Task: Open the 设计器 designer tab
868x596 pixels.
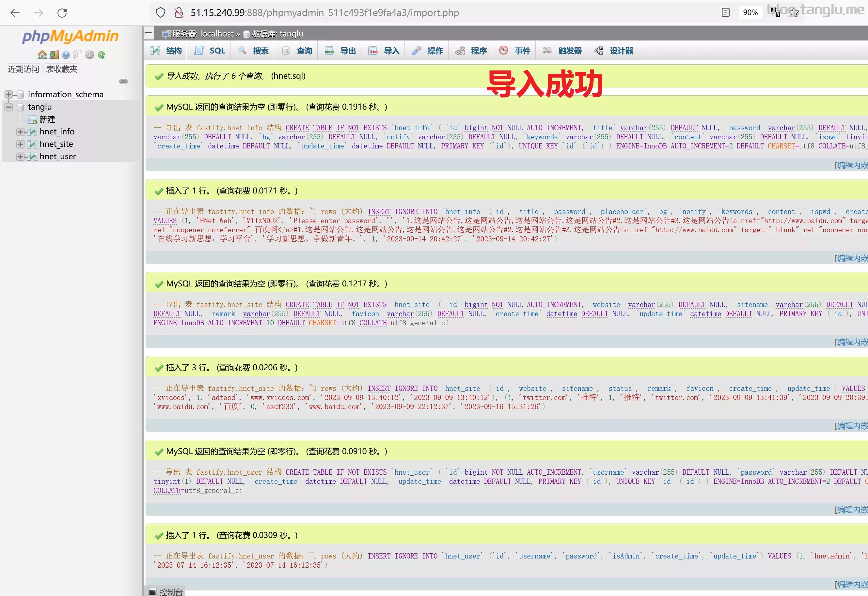Action: tap(614, 51)
